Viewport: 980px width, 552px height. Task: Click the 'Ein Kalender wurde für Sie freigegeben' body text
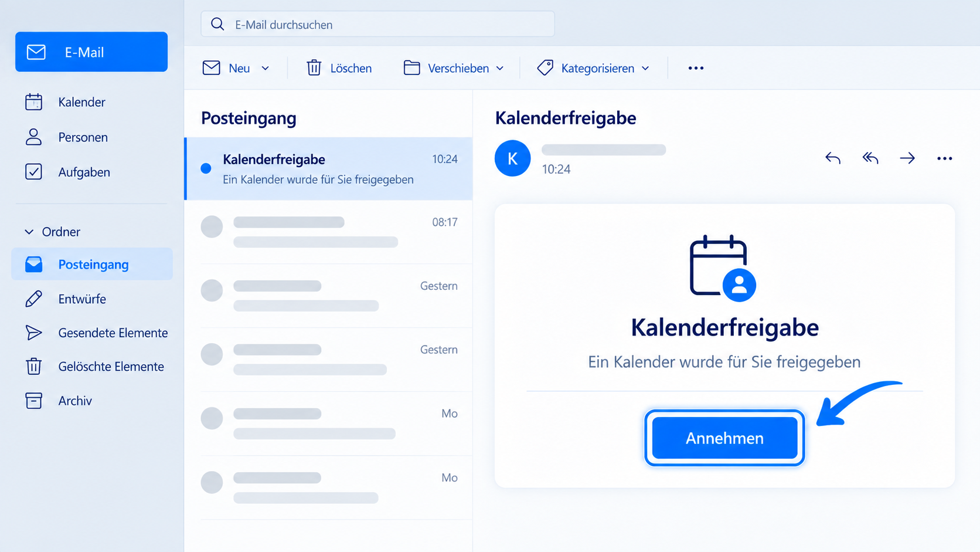pos(724,361)
